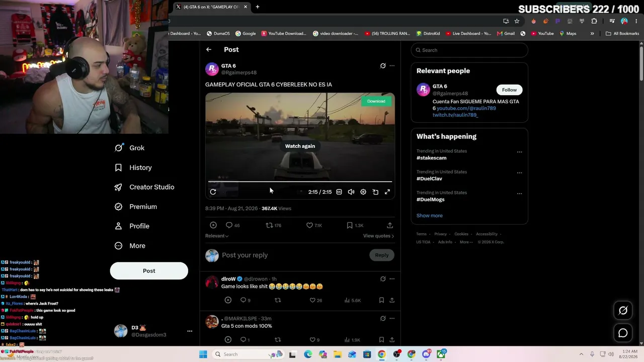
Task: Enter fullscreen for the video
Action: 387,192
